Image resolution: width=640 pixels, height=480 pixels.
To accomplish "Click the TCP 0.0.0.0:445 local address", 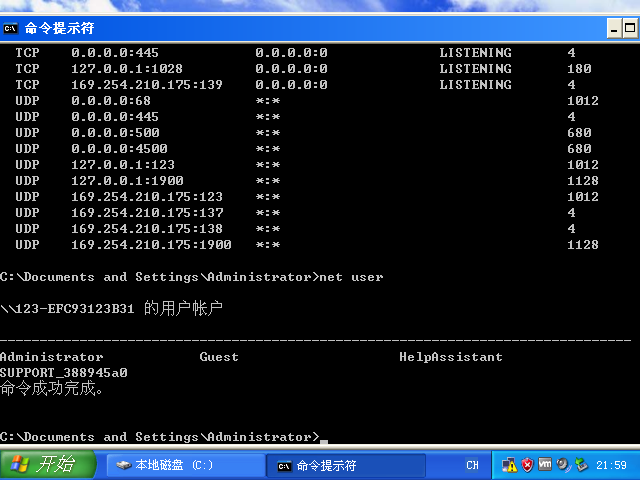I will click(x=115, y=53).
